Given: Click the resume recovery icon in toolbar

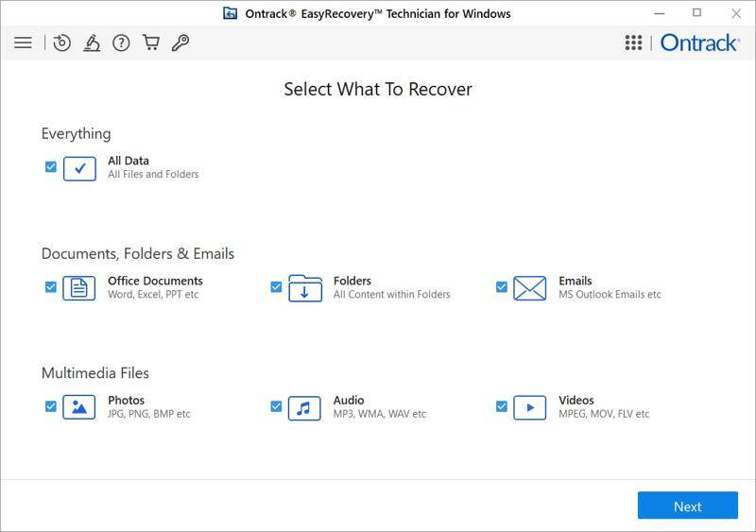Looking at the screenshot, I should coord(61,43).
